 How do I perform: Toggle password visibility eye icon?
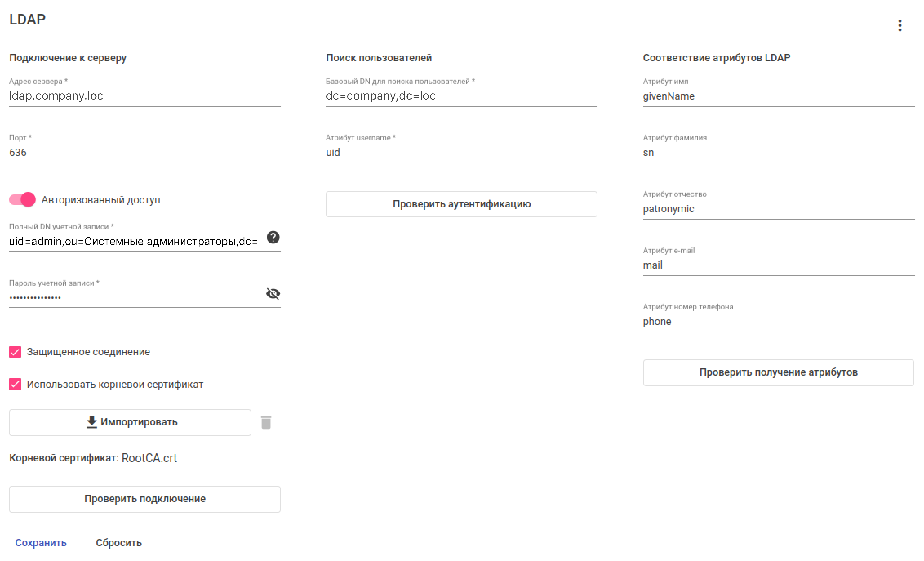[273, 293]
